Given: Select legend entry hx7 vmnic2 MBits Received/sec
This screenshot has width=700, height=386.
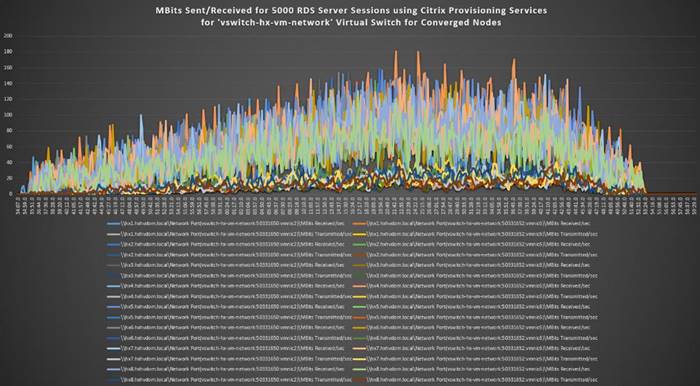Looking at the screenshot, I should (x=226, y=349).
